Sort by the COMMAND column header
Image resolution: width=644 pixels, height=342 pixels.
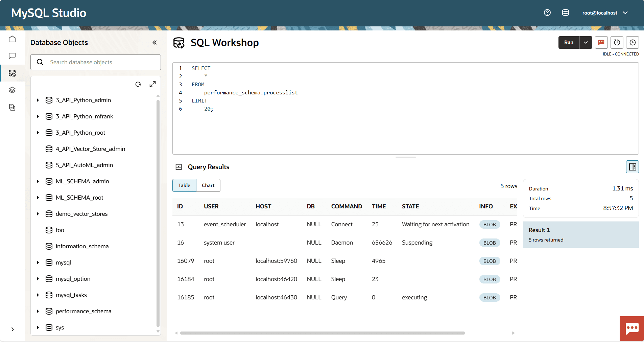pos(347,206)
